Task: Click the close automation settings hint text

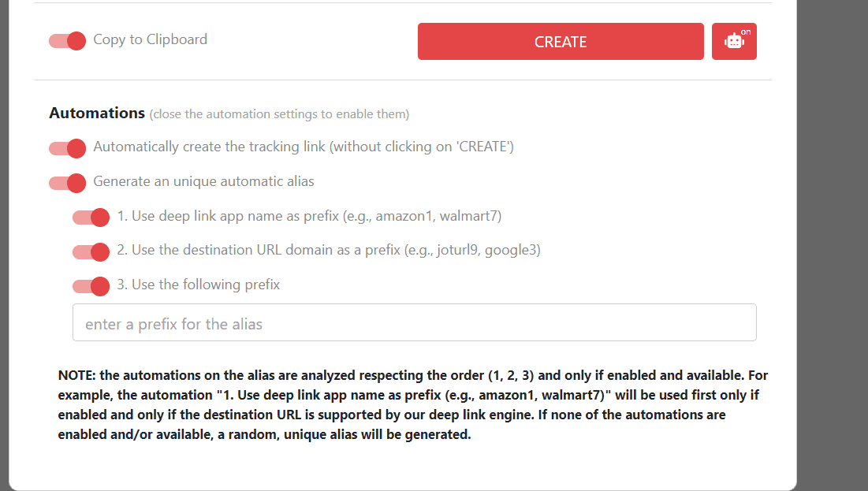Action: [x=280, y=114]
